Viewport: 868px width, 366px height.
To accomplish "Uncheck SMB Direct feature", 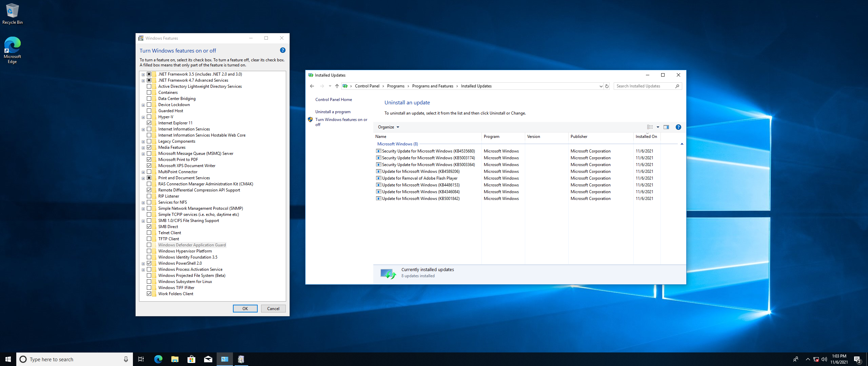I will (149, 227).
